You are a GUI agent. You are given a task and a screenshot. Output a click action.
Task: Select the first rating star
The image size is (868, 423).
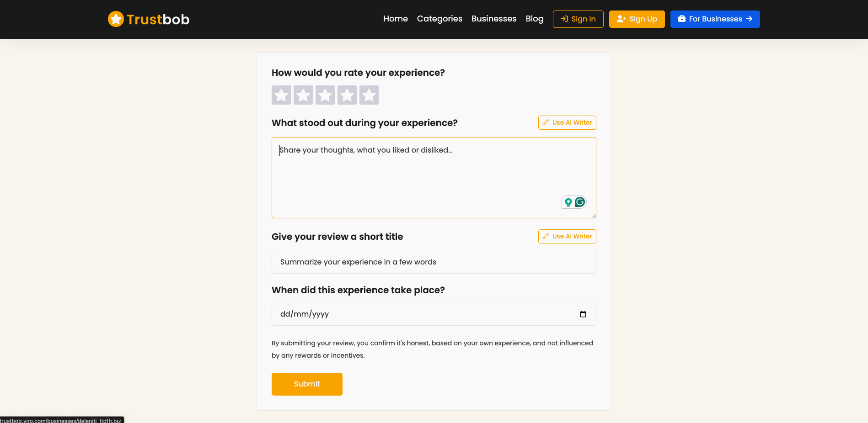click(x=281, y=95)
